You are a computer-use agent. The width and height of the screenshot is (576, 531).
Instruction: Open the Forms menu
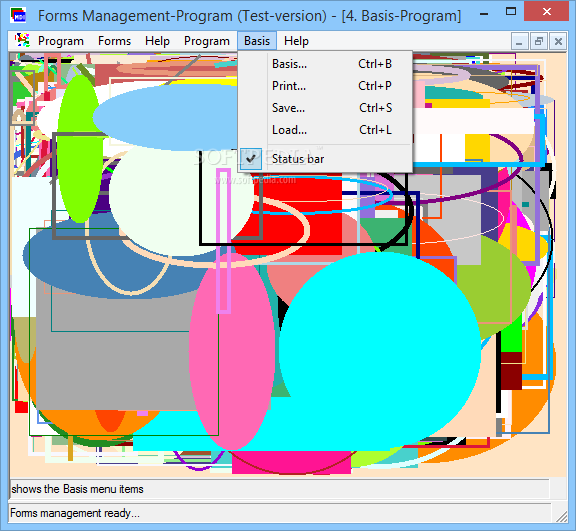click(x=114, y=41)
